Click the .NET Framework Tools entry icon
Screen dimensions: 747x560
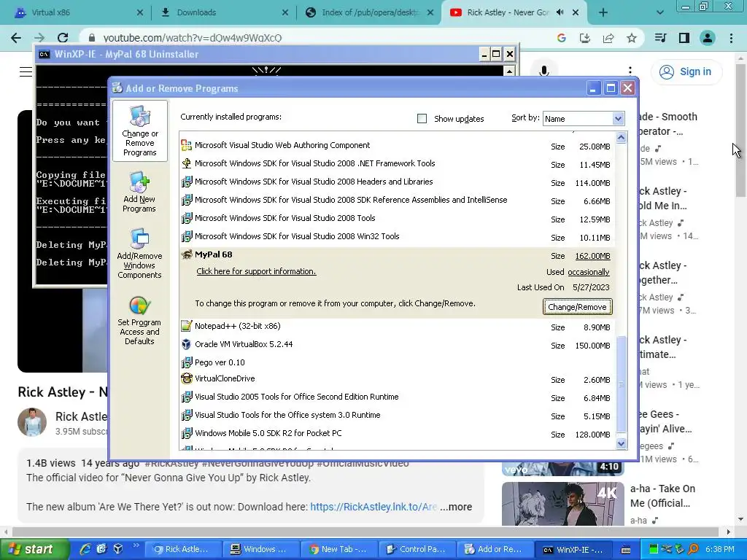point(186,163)
